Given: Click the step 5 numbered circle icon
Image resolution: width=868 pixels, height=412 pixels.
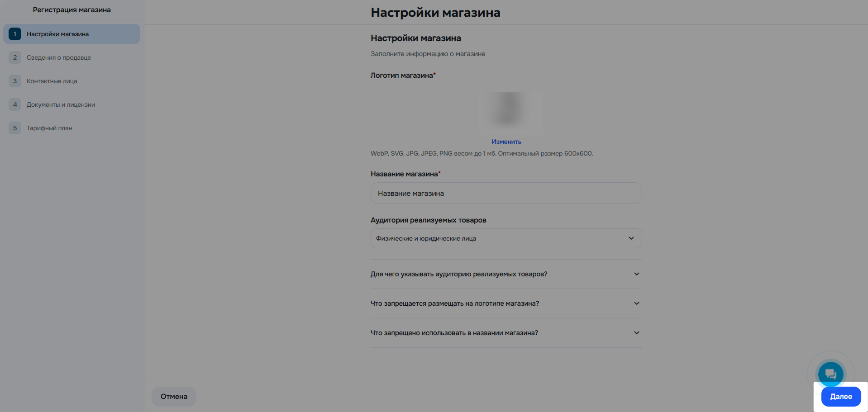Looking at the screenshot, I should (x=14, y=128).
